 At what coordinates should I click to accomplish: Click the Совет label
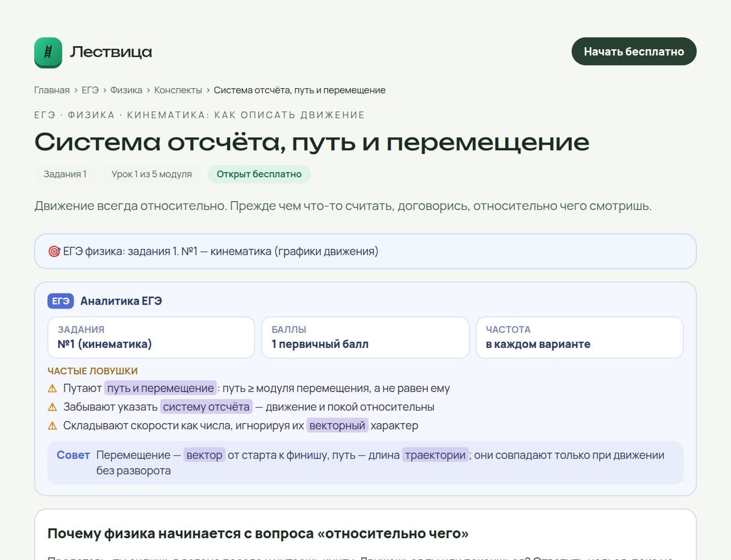point(73,455)
